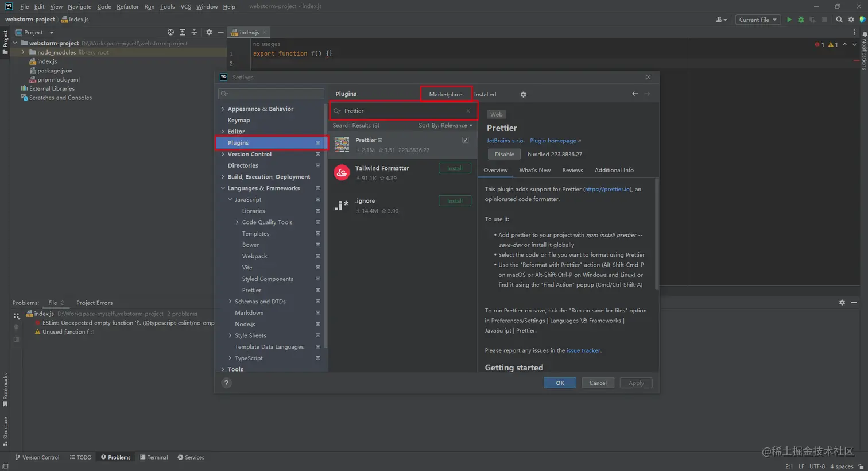
Task: Open the user account icon in the toolbar
Action: (x=721, y=20)
